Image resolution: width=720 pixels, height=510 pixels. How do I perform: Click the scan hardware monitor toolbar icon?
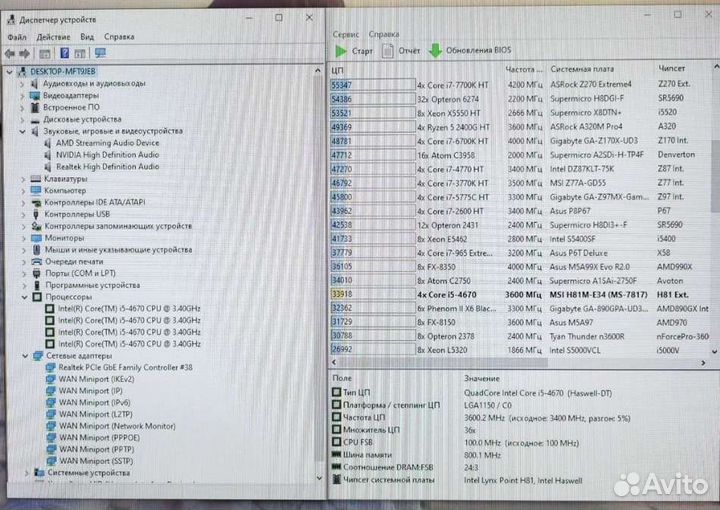(x=100, y=53)
